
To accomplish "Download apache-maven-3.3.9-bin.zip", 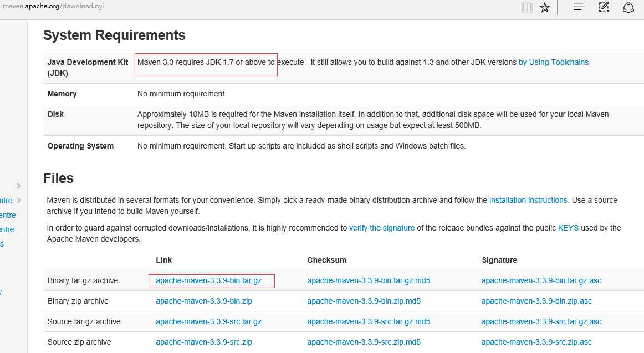I will coord(204,301).
